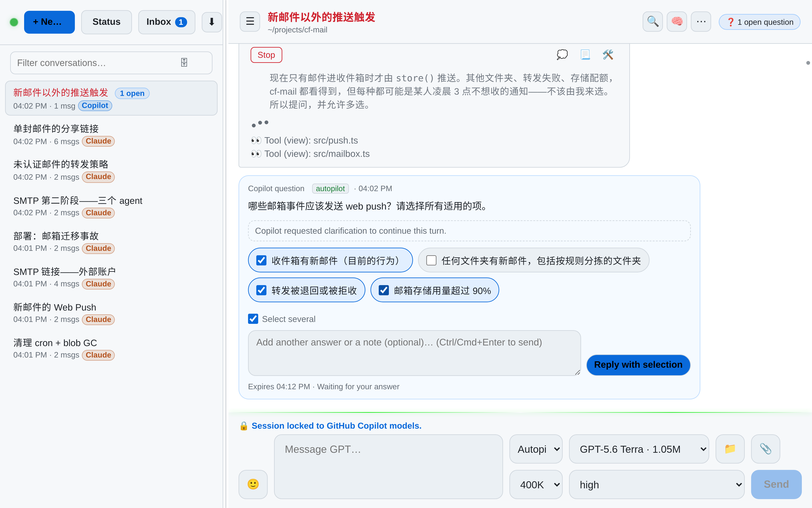Click the Message GPT input box
Screen dimensions: 812x508
[x=388, y=467]
